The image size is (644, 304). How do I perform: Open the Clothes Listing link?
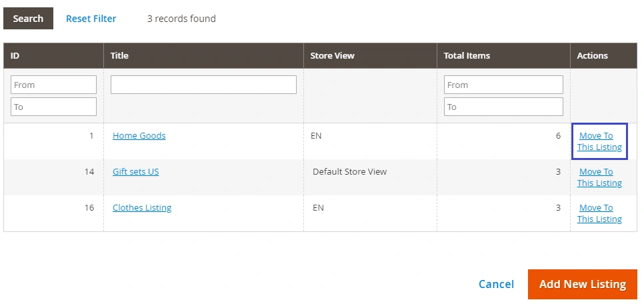(x=141, y=208)
